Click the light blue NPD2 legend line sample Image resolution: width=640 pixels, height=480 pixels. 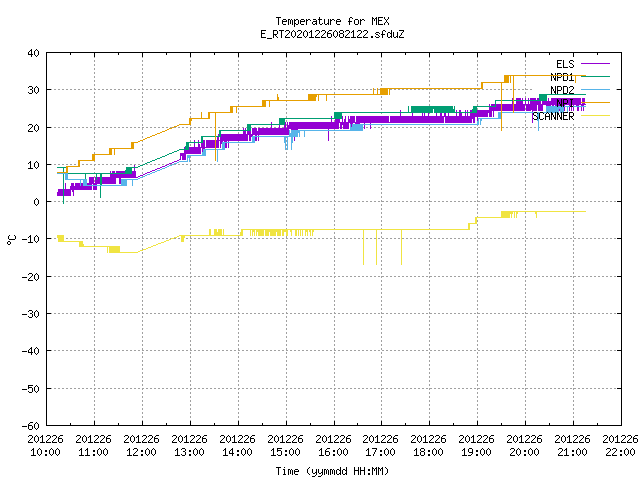tap(596, 89)
